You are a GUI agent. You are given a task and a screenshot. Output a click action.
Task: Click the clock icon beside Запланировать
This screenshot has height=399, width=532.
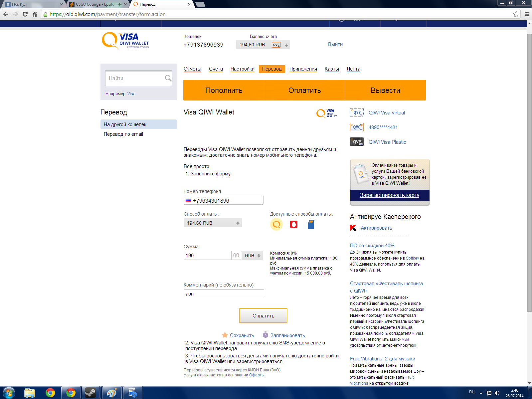(266, 335)
